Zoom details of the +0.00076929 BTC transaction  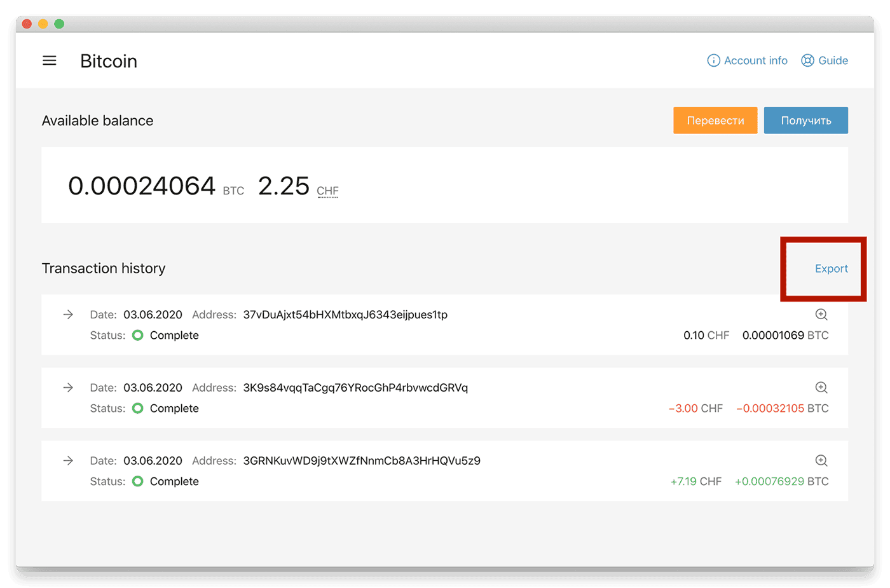tap(821, 461)
